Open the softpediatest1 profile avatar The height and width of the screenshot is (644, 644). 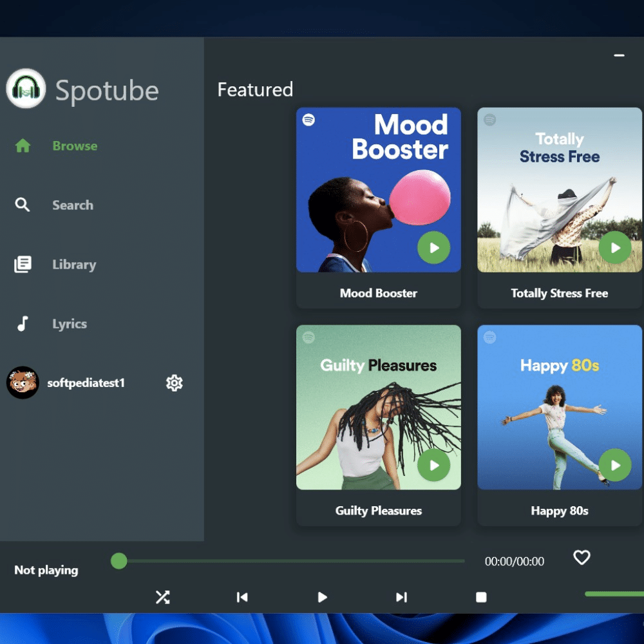pos(23,383)
